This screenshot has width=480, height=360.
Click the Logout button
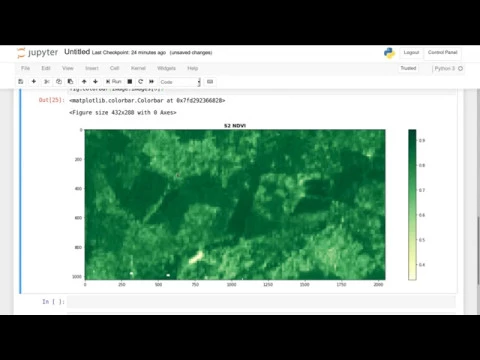(x=411, y=53)
